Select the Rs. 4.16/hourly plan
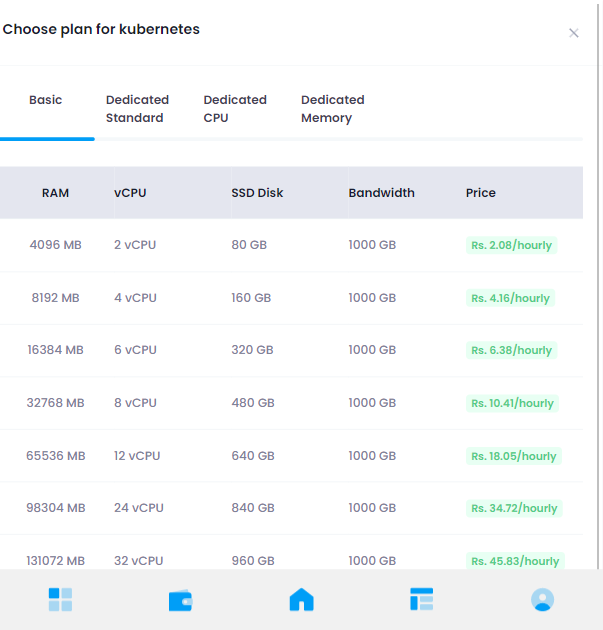Image resolution: width=603 pixels, height=630 pixels. 510,298
